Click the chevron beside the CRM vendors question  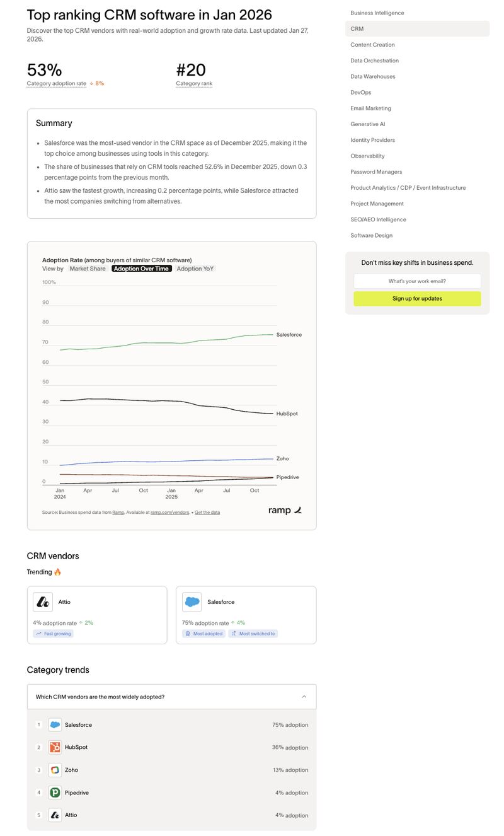(x=304, y=697)
